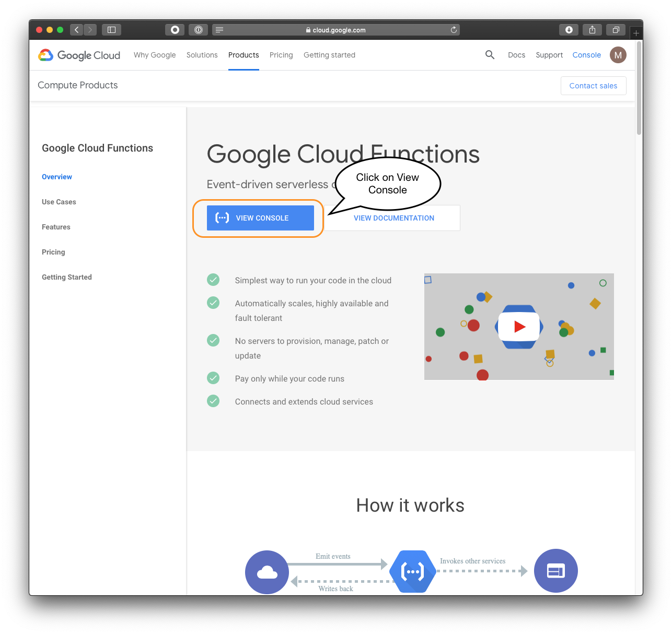Viewport: 672px width, 634px height.
Task: Click the search magnifier icon
Action: pyautogui.click(x=490, y=55)
